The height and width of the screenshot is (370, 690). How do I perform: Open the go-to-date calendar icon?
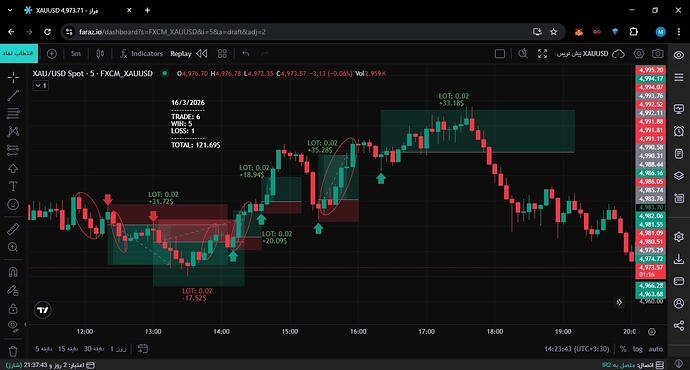143,349
